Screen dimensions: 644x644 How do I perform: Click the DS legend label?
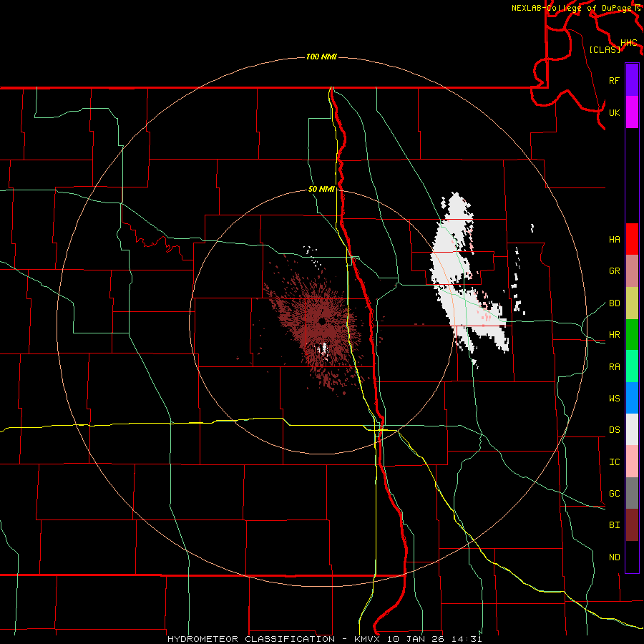tap(614, 430)
